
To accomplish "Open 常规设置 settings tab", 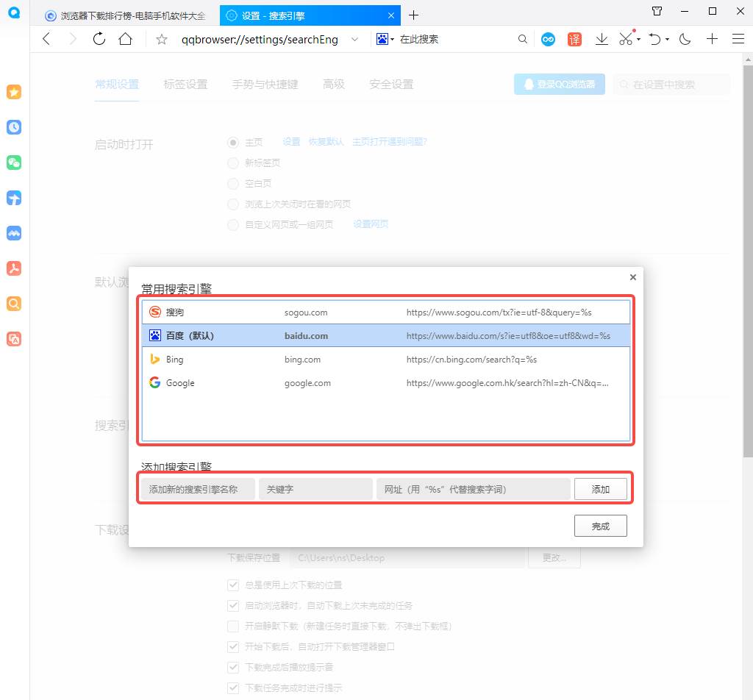I will pos(117,85).
